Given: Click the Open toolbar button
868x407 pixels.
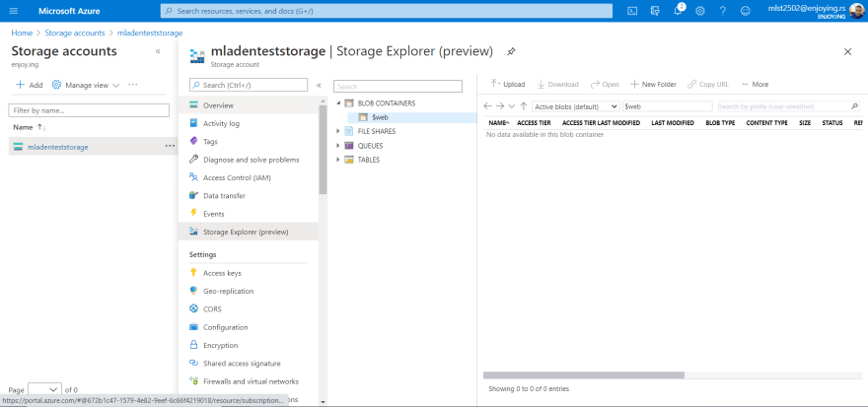Looking at the screenshot, I should click(x=605, y=84).
